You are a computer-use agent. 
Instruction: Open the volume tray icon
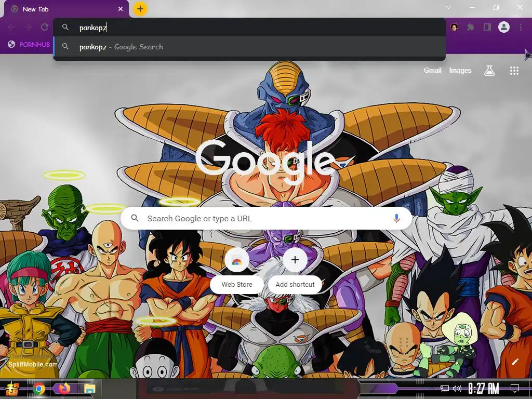click(457, 389)
